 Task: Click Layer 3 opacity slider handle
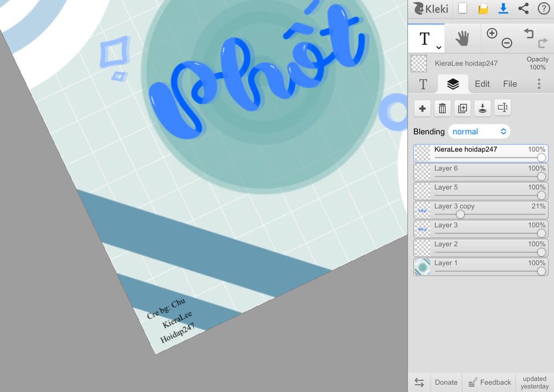point(541,233)
